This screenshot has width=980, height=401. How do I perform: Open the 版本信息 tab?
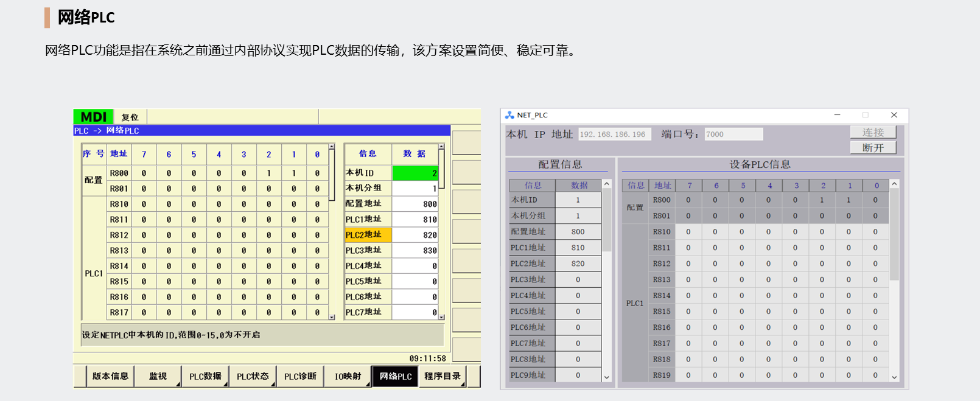110,376
